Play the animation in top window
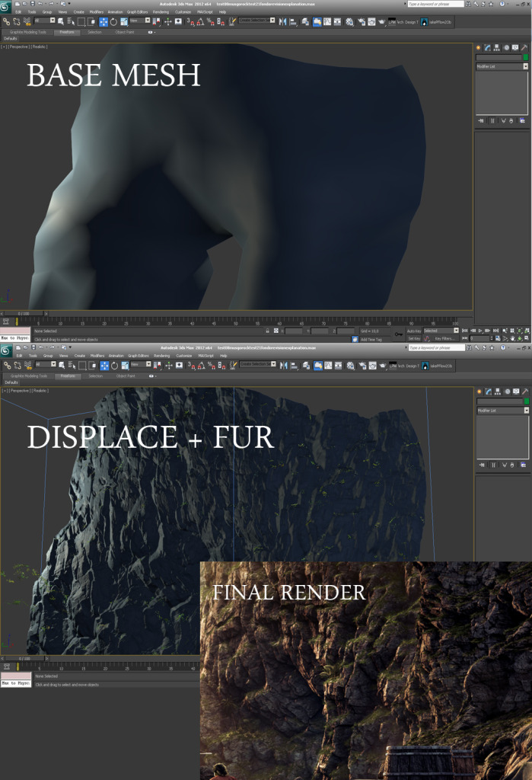Image resolution: width=532 pixels, height=780 pixels. (x=480, y=331)
